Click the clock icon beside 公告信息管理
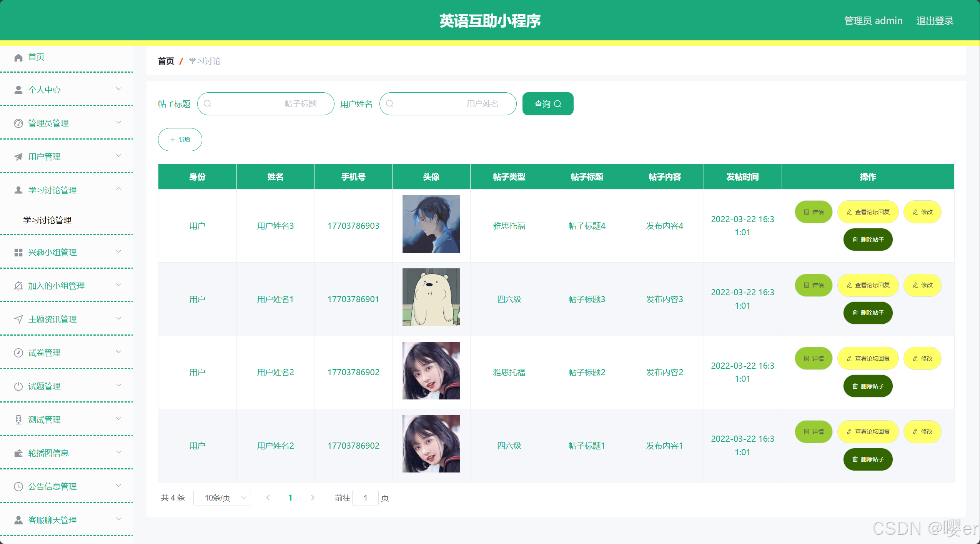 pos(18,487)
